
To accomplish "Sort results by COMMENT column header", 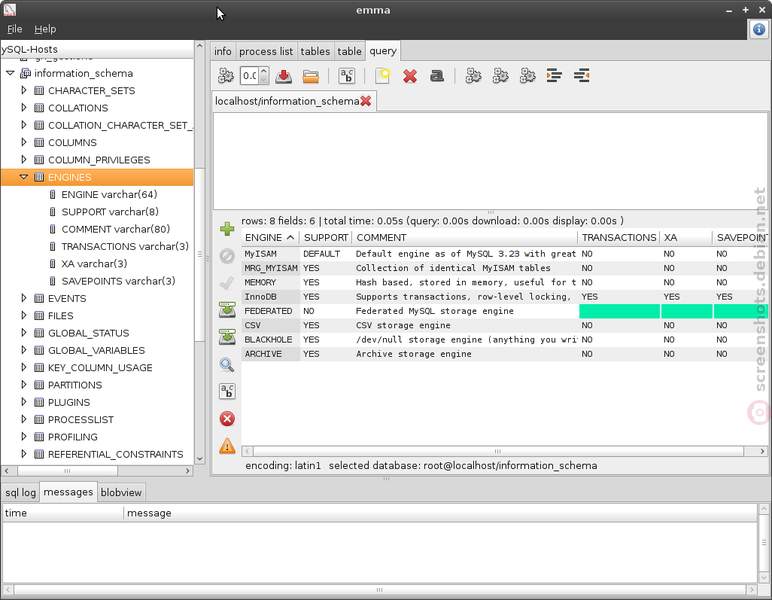I will [465, 238].
